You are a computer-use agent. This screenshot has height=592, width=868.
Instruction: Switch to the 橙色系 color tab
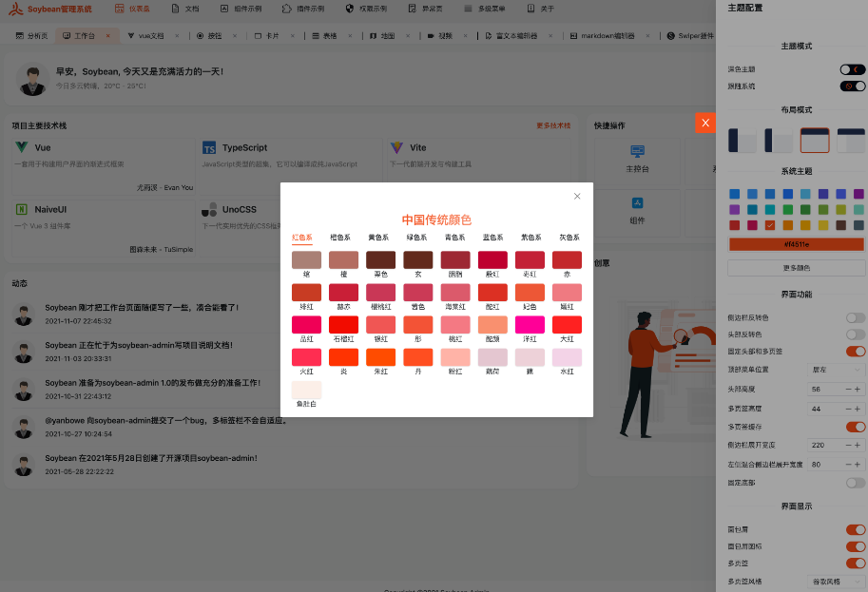point(340,238)
